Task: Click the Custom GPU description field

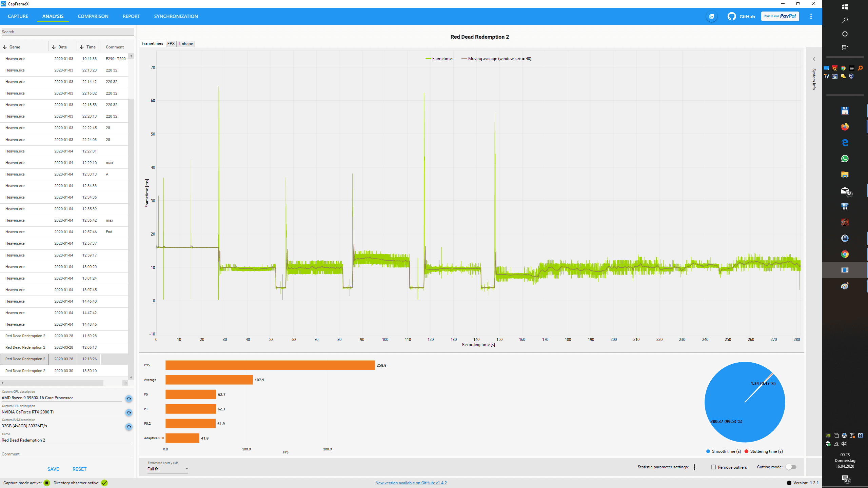Action: click(x=62, y=412)
